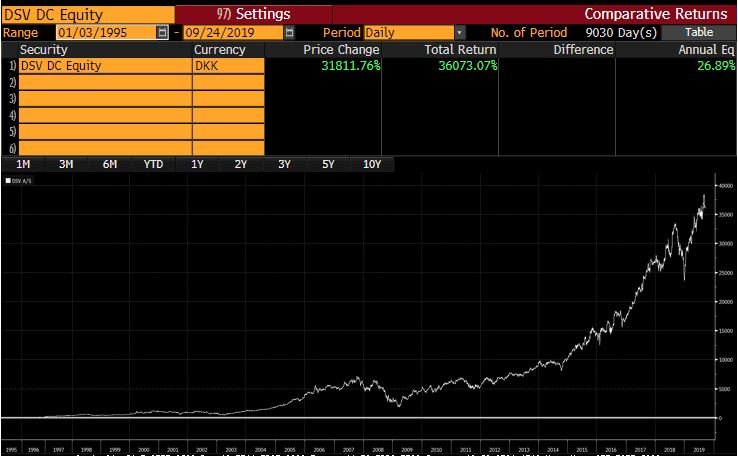Click the Currency column header

pos(219,50)
